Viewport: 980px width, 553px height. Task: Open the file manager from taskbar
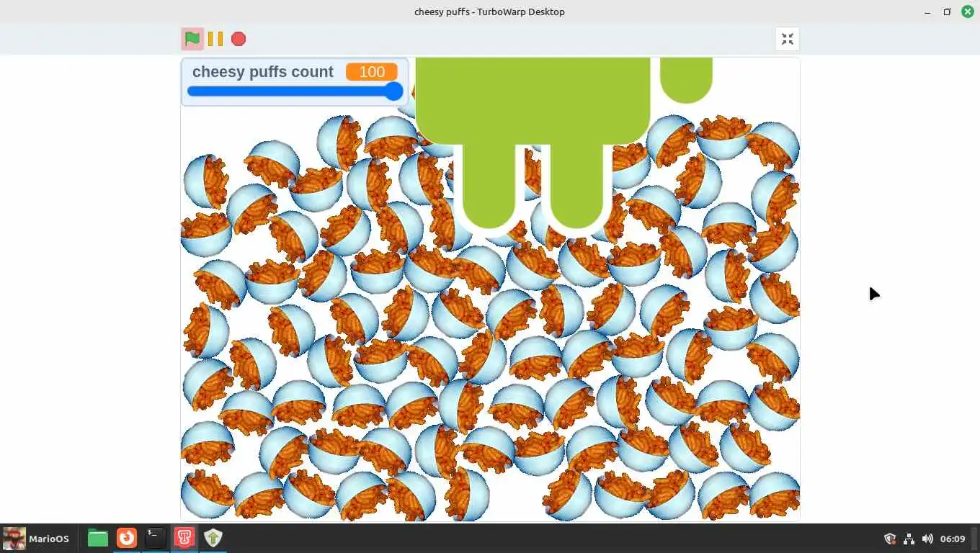click(97, 538)
